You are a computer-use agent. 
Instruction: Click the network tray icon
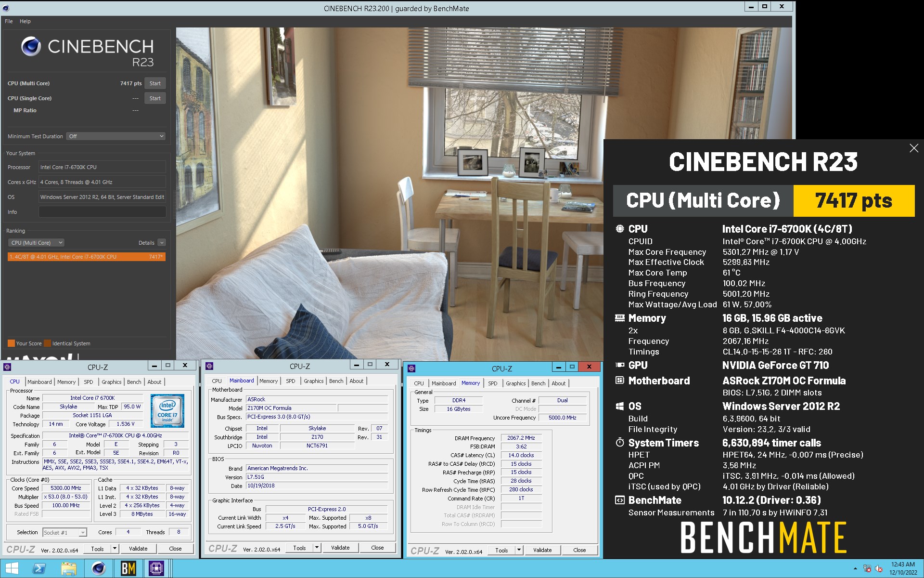coord(867,569)
